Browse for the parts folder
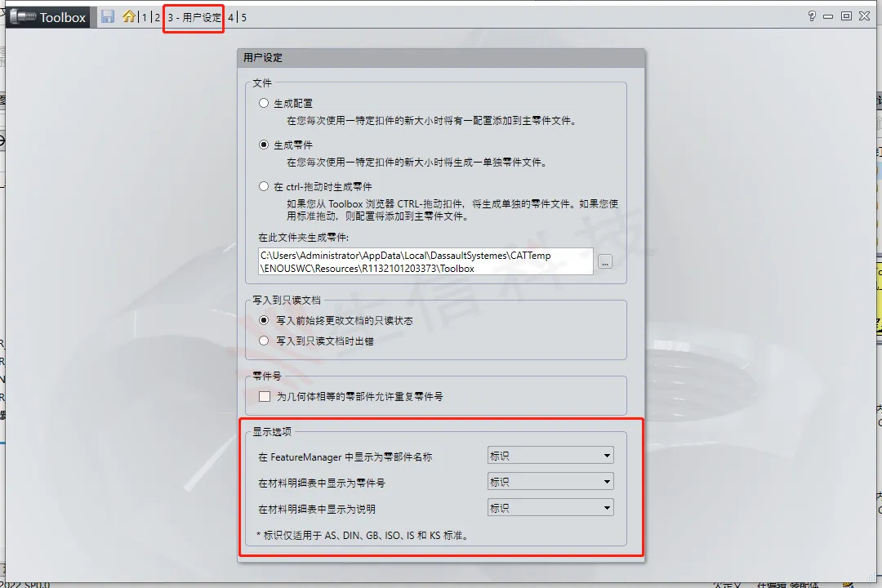Image resolution: width=882 pixels, height=588 pixels. [x=605, y=261]
